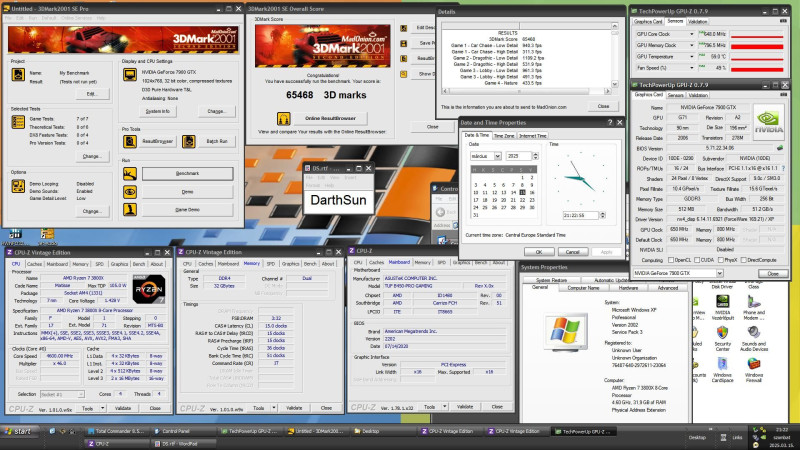800x450 pixels.
Task: Click the NVIDIA logo in GPU-Z
Action: [x=768, y=121]
